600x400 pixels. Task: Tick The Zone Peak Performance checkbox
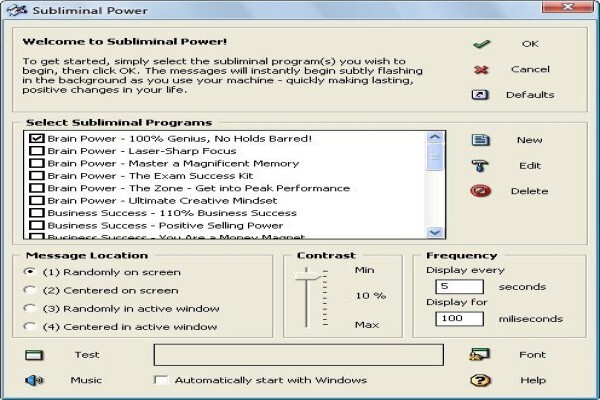pos(37,188)
